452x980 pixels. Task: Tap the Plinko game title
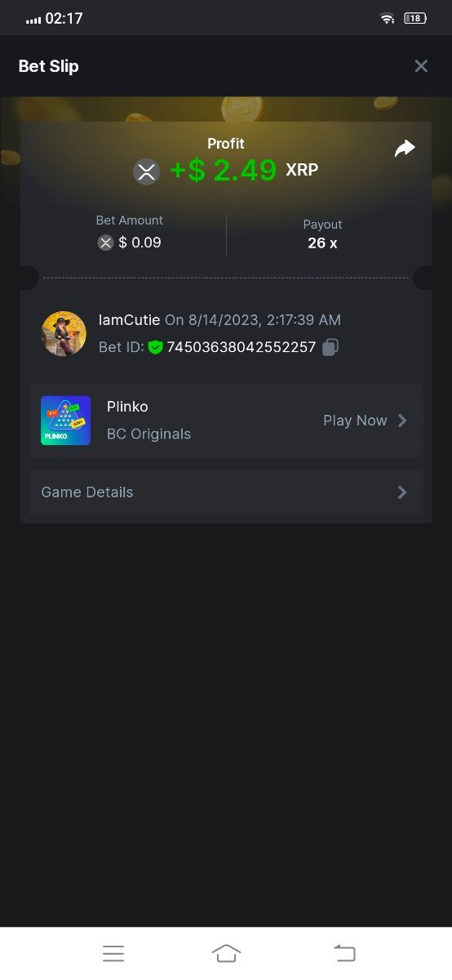pos(127,407)
